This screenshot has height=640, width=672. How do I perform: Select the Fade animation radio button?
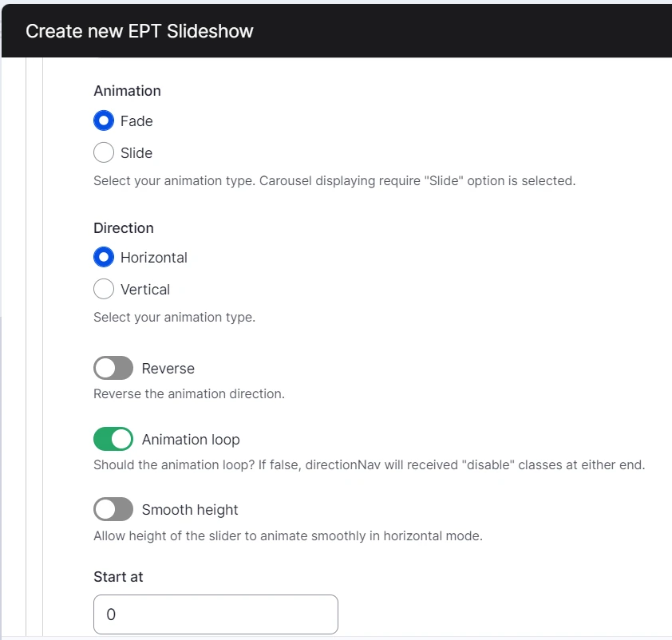pyautogui.click(x=104, y=121)
